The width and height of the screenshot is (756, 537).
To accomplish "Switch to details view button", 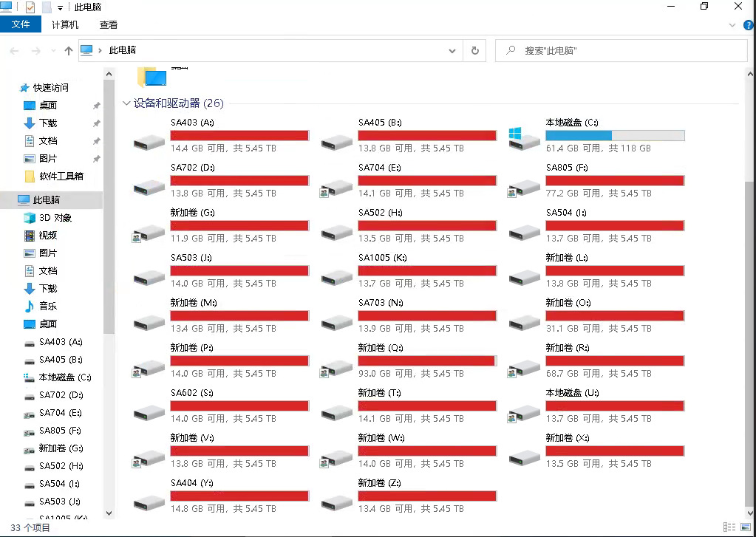I will point(729,527).
